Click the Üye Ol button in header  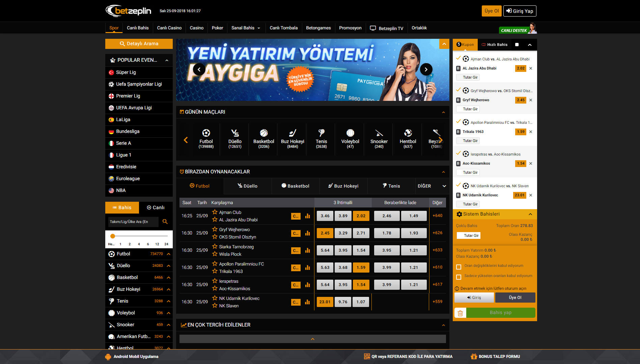tap(491, 11)
